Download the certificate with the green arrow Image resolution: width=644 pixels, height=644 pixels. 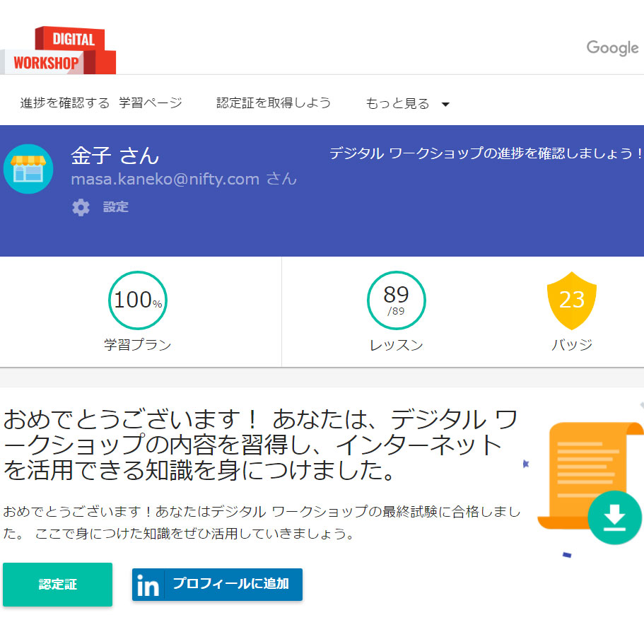(x=614, y=517)
